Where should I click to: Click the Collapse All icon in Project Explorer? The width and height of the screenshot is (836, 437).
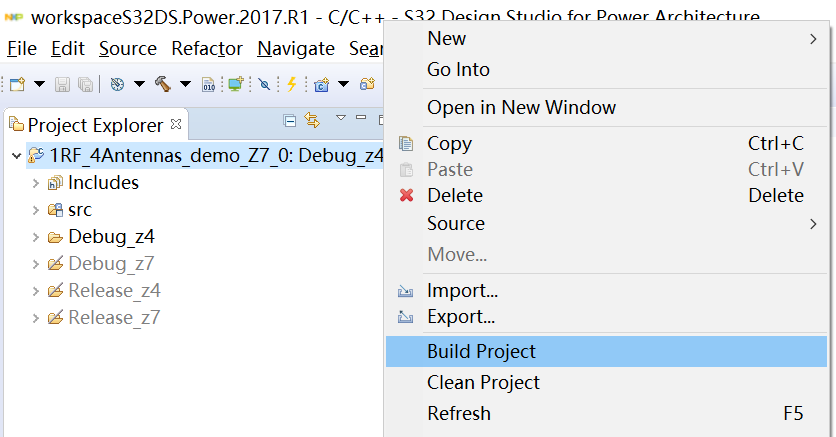pyautogui.click(x=290, y=121)
